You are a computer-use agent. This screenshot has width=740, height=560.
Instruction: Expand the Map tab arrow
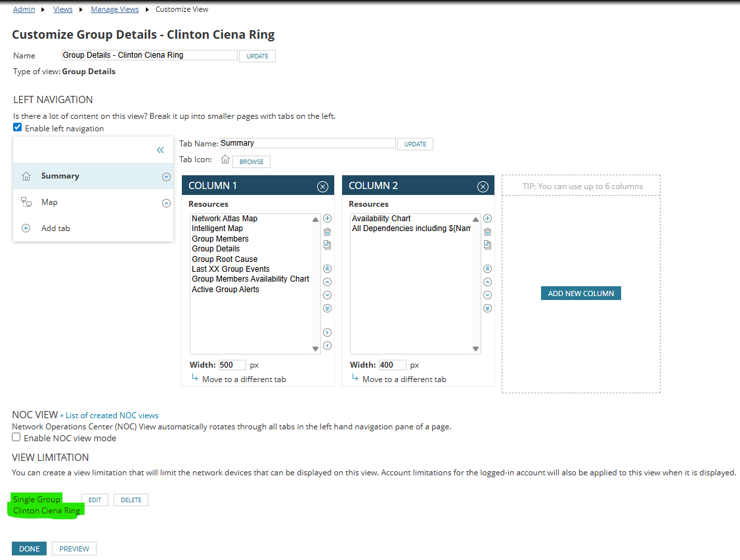pyautogui.click(x=166, y=204)
